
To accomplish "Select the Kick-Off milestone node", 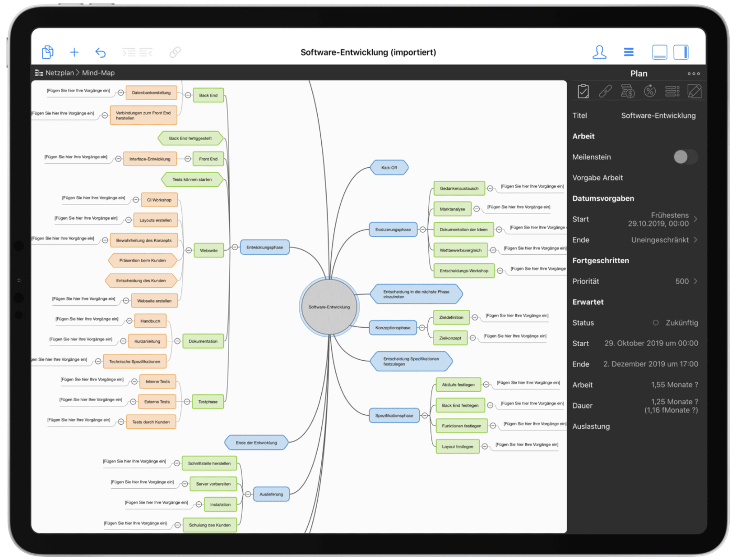I will (389, 168).
